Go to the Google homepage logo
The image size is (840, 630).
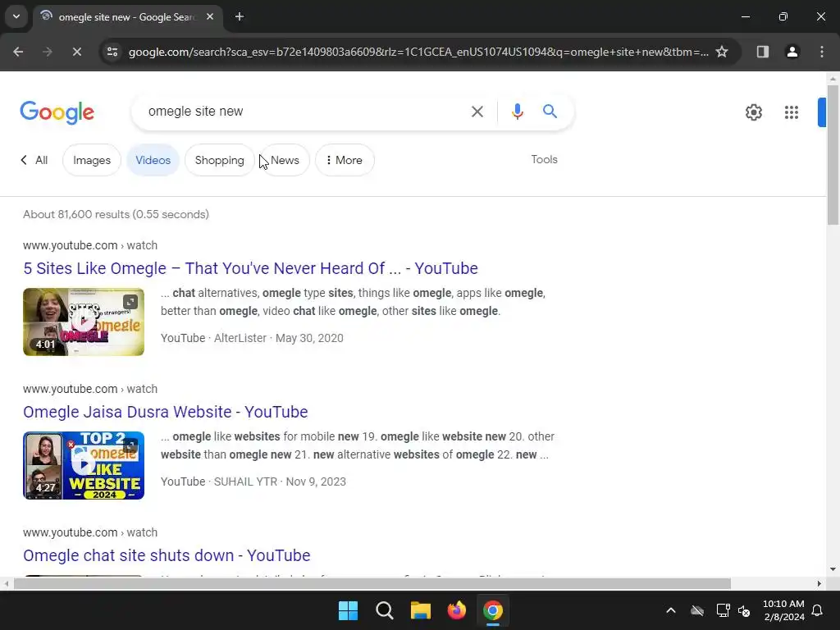[57, 112]
